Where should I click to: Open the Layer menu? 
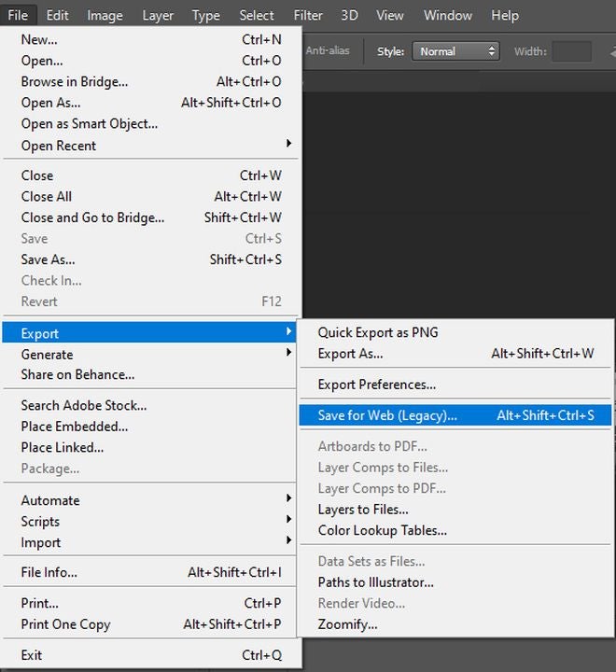[x=158, y=16]
